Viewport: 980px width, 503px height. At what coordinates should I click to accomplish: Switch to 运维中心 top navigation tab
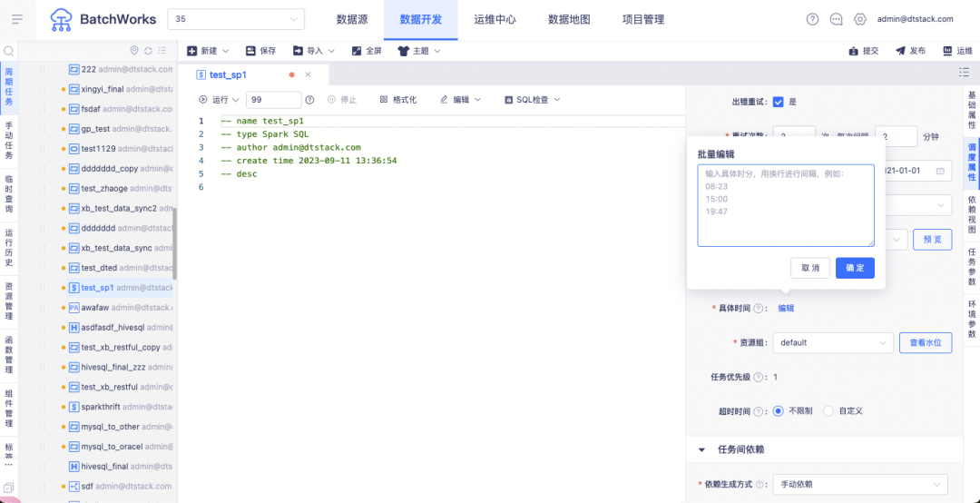pos(495,19)
